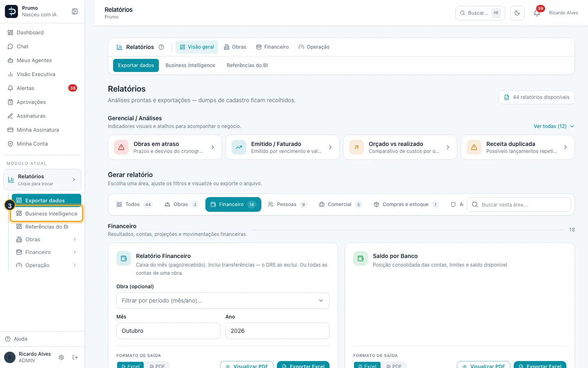588x368 pixels.
Task: Open the Módulo Atual Relatórios switcher
Action: pyautogui.click(x=42, y=180)
